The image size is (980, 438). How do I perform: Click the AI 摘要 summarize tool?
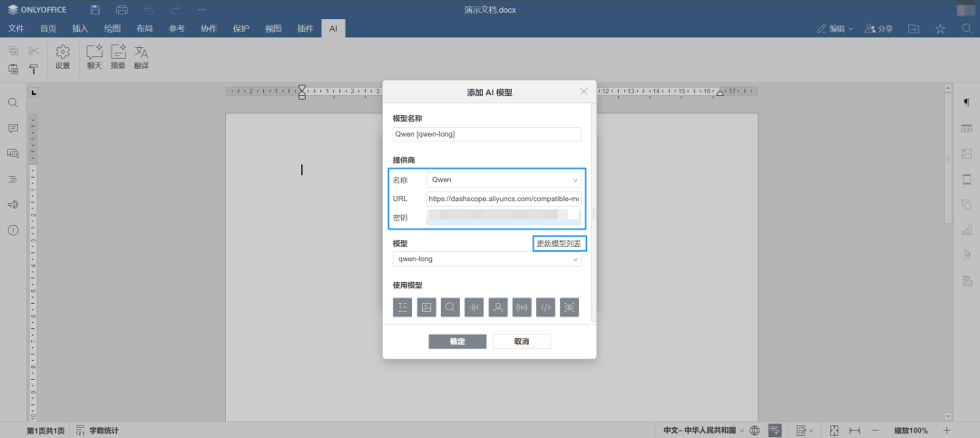point(118,57)
